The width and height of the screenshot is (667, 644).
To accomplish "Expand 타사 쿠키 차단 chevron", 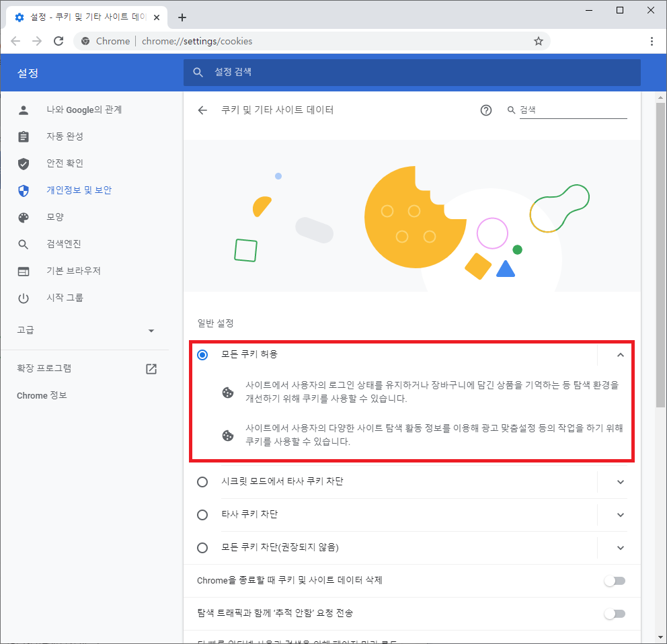I will tap(621, 515).
